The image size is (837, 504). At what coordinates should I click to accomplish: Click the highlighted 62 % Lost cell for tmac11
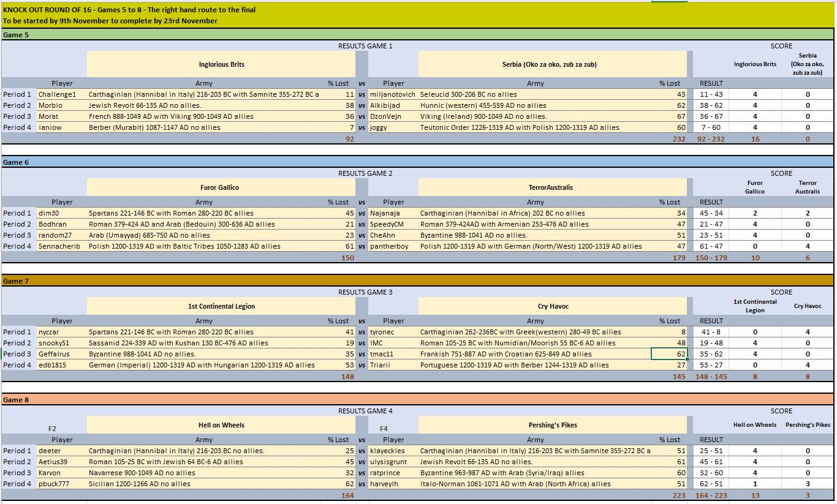click(x=669, y=354)
